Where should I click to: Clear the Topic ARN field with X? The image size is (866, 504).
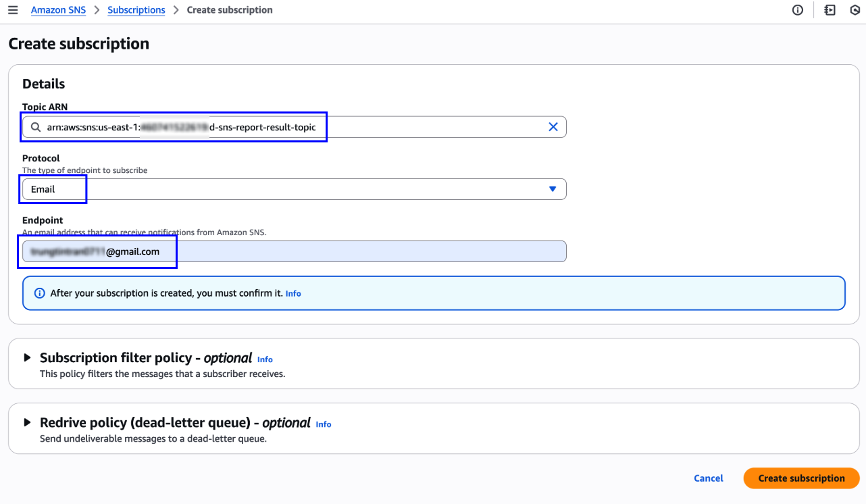pos(553,127)
